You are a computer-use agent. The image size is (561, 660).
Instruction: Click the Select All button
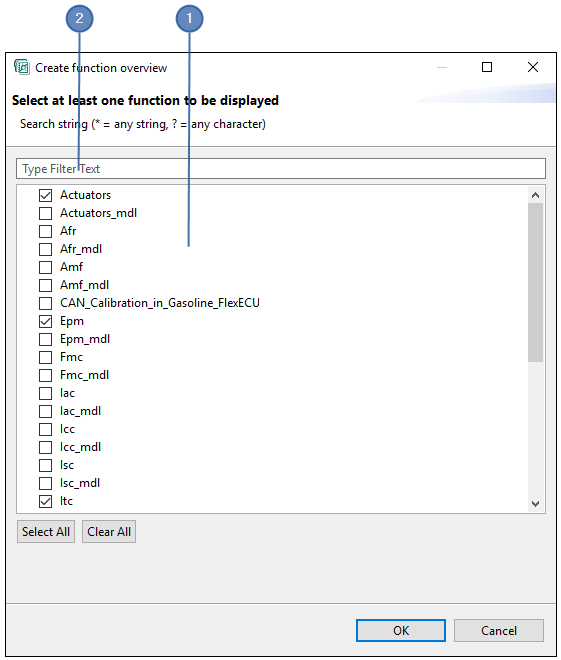pos(46,532)
